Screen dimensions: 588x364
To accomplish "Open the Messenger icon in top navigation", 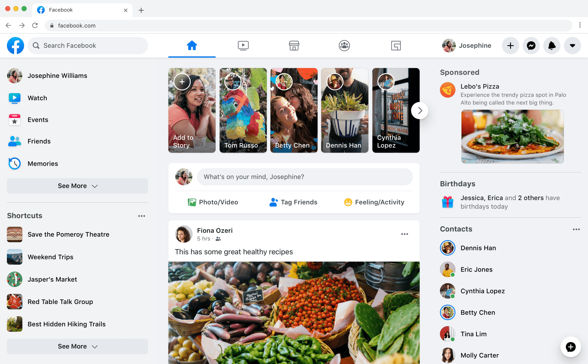I will (x=532, y=45).
